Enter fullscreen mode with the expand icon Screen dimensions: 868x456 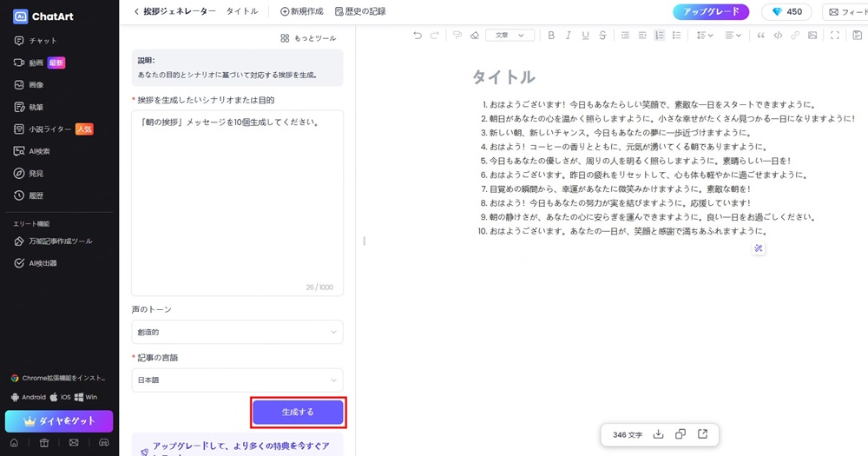click(x=835, y=36)
